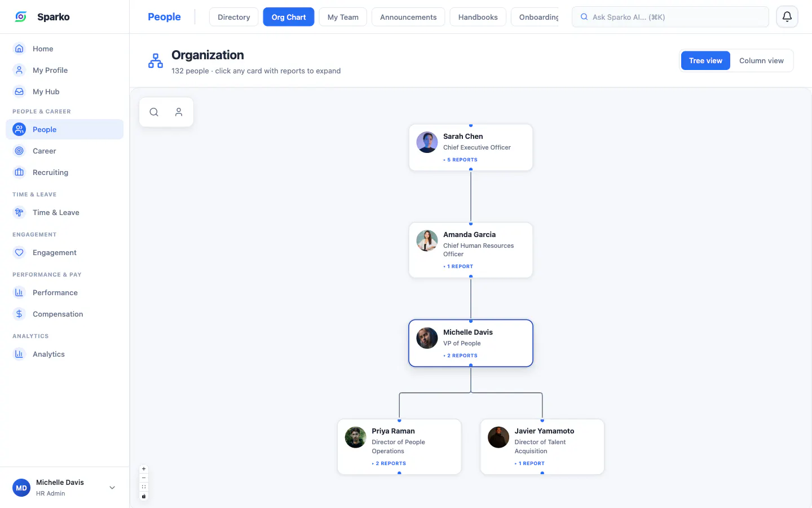Open the My Team tab
Viewport: 812px width, 508px height.
[x=343, y=17]
